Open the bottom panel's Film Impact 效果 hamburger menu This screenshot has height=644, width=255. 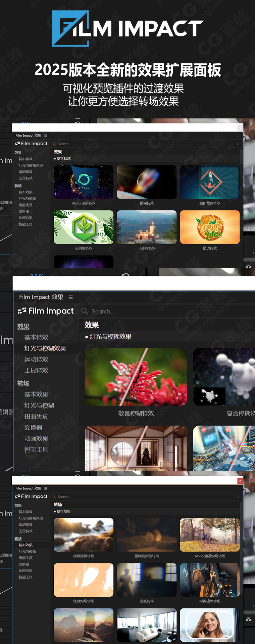coord(46,488)
